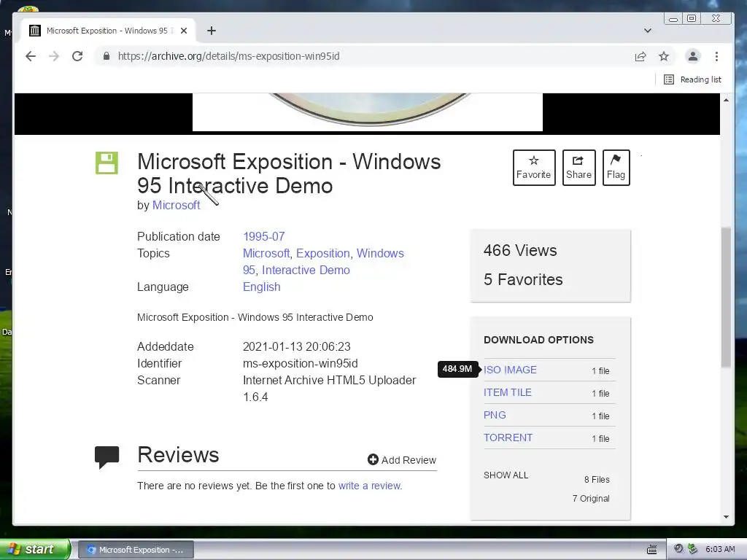Open the English language link

coord(262,287)
